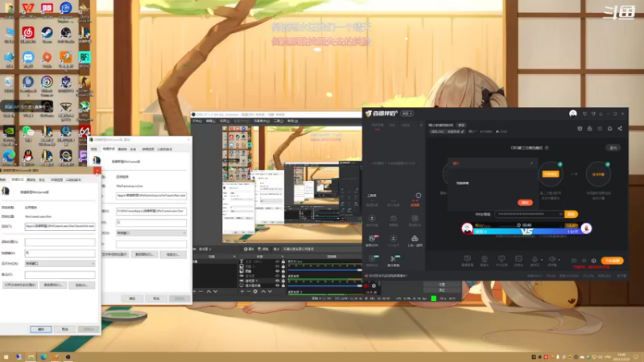Open the mode dropdown beside streaming companion logo
The width and height of the screenshot is (644, 362).
point(407,113)
